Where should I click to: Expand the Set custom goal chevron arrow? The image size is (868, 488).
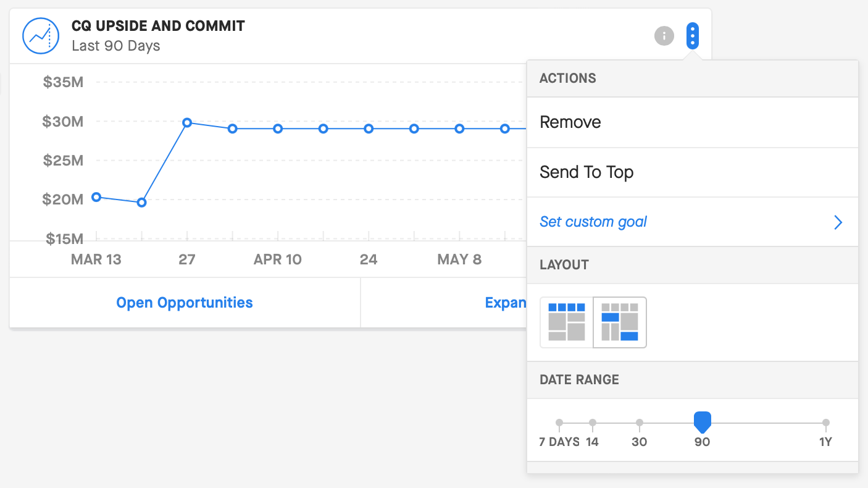pyautogui.click(x=838, y=222)
